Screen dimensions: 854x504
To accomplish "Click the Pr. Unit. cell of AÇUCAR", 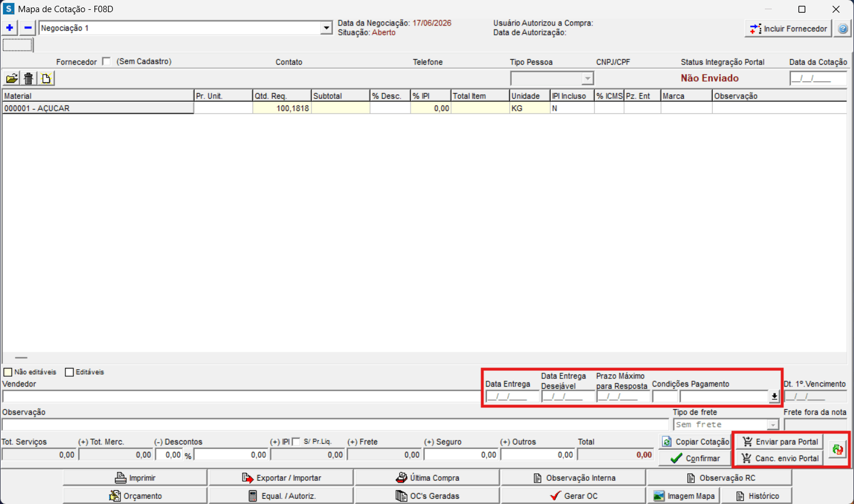I will [x=223, y=108].
